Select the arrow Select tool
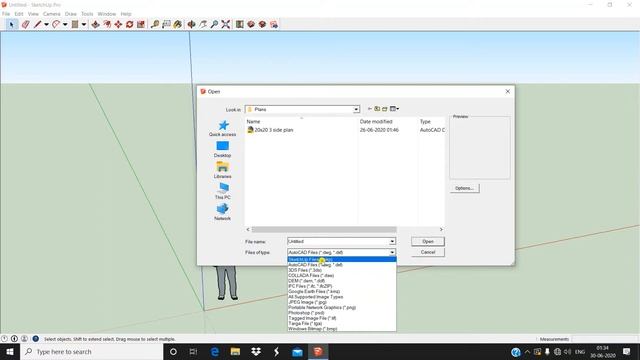 (x=11, y=24)
